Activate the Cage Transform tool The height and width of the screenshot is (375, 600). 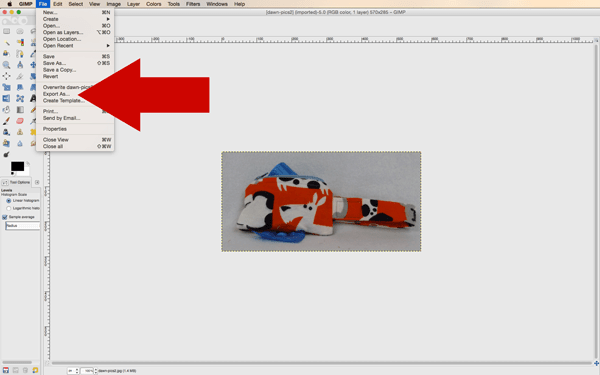(20, 98)
